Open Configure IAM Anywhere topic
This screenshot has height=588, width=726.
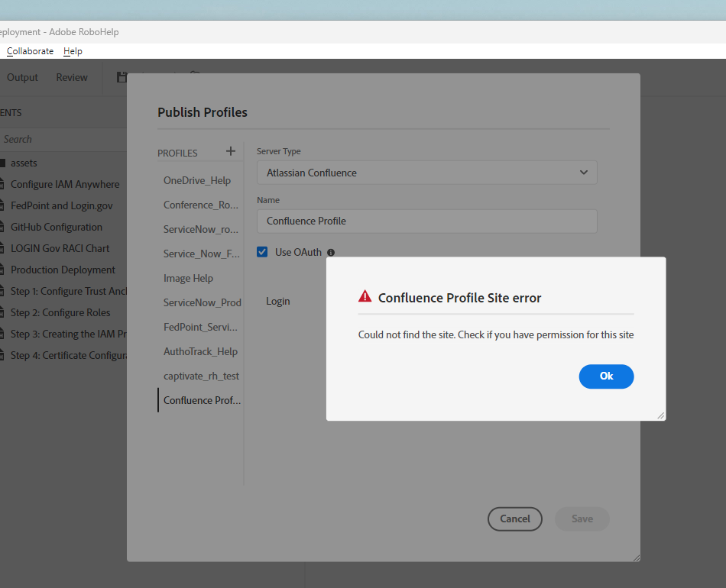[x=65, y=184]
